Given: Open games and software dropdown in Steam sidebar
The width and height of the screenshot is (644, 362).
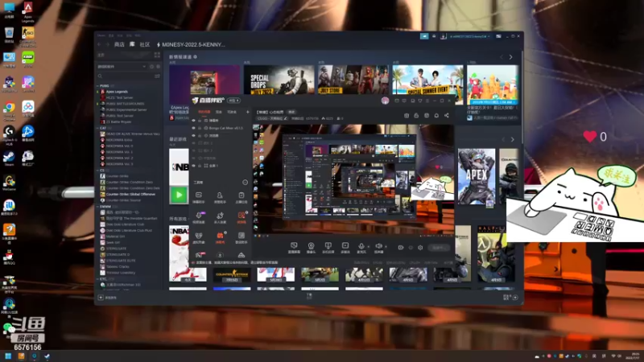Looking at the screenshot, I should (x=122, y=67).
